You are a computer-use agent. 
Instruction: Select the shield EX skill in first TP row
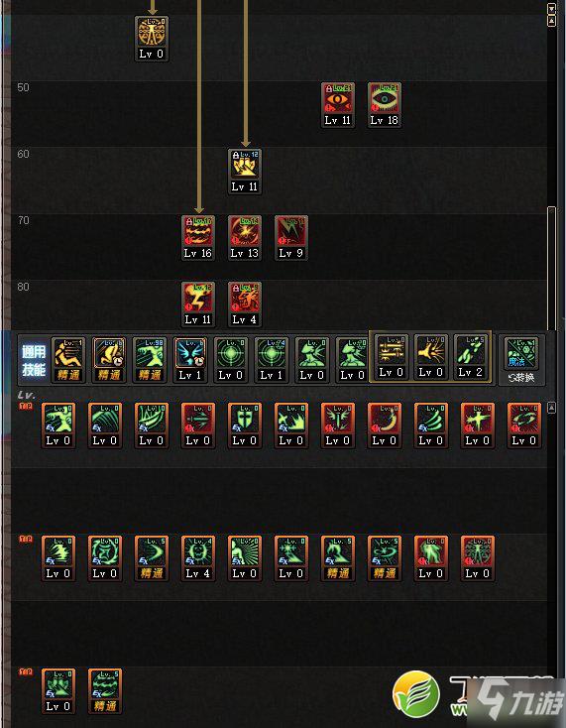pos(245,425)
